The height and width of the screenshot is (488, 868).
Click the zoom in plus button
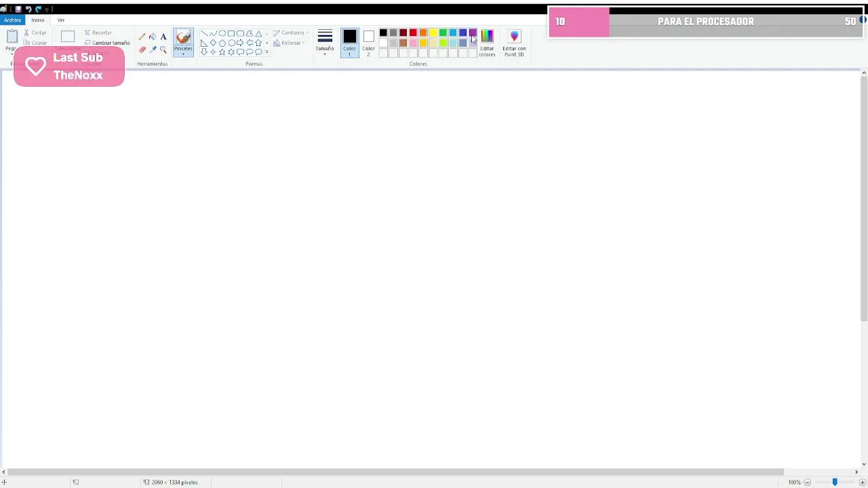point(862,482)
